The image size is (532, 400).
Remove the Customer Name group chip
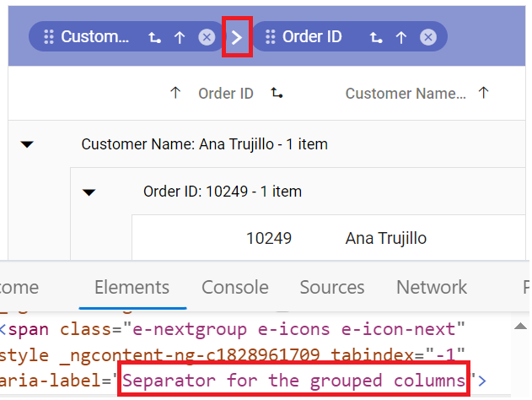point(207,37)
